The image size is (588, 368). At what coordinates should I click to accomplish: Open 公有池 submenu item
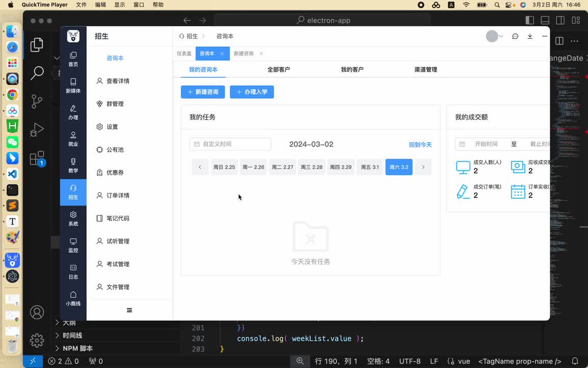point(129,150)
